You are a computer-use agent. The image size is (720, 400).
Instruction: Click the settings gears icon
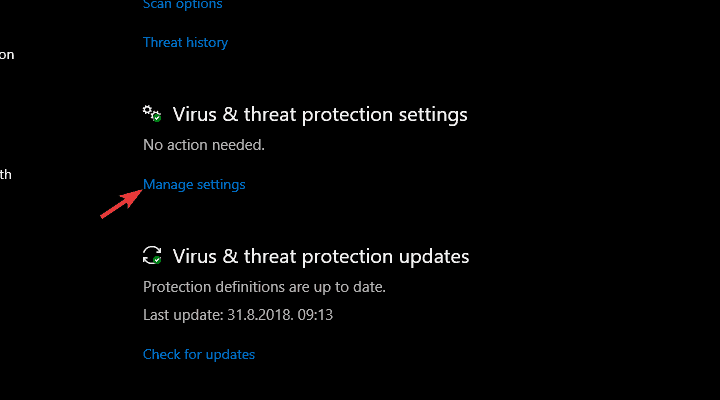pyautogui.click(x=151, y=113)
